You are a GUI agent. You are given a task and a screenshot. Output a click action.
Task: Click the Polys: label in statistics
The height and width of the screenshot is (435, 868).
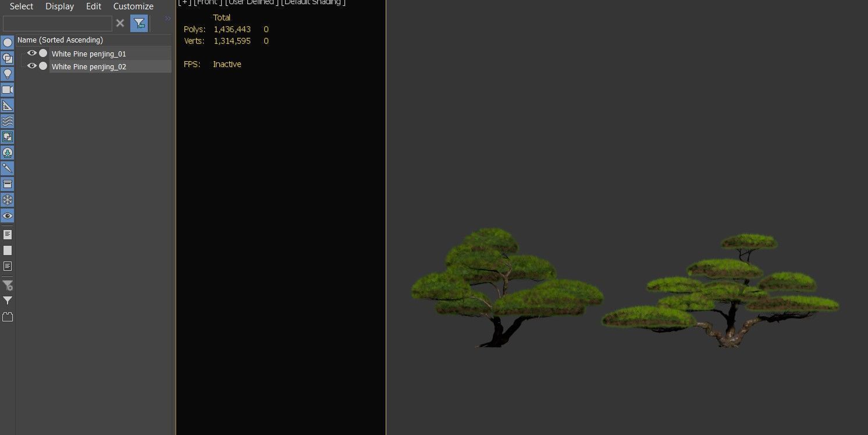point(194,29)
